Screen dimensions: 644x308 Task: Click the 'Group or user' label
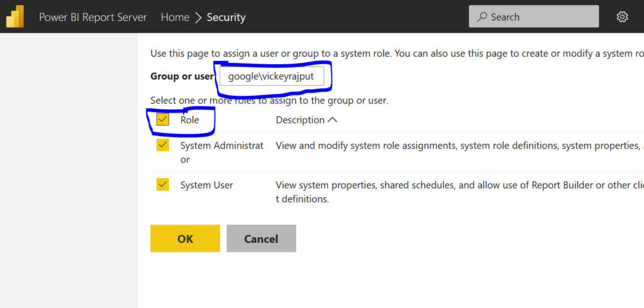pyautogui.click(x=182, y=76)
